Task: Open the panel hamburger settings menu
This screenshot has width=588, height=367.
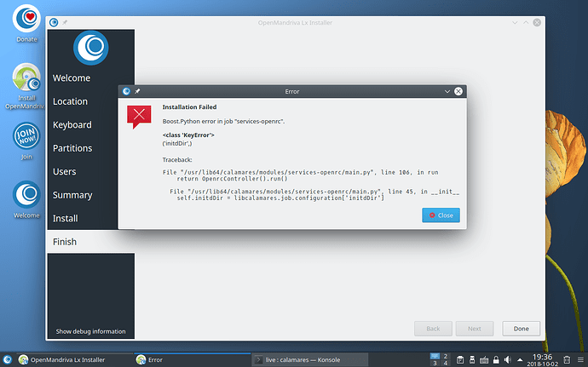Action: pos(580,359)
